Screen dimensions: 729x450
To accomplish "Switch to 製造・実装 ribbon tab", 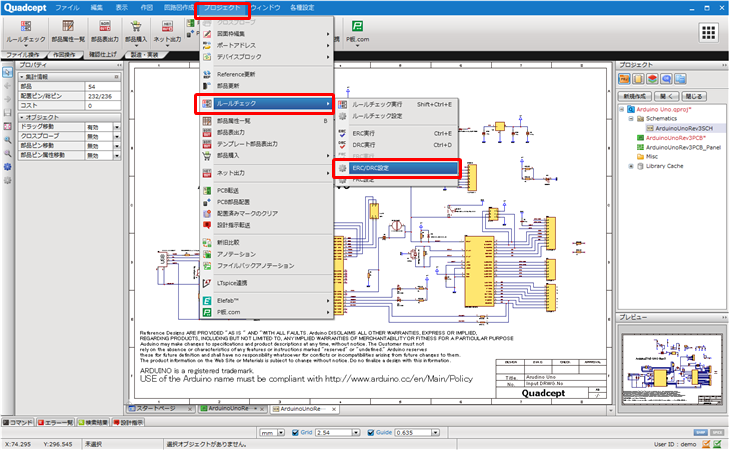I will [145, 55].
